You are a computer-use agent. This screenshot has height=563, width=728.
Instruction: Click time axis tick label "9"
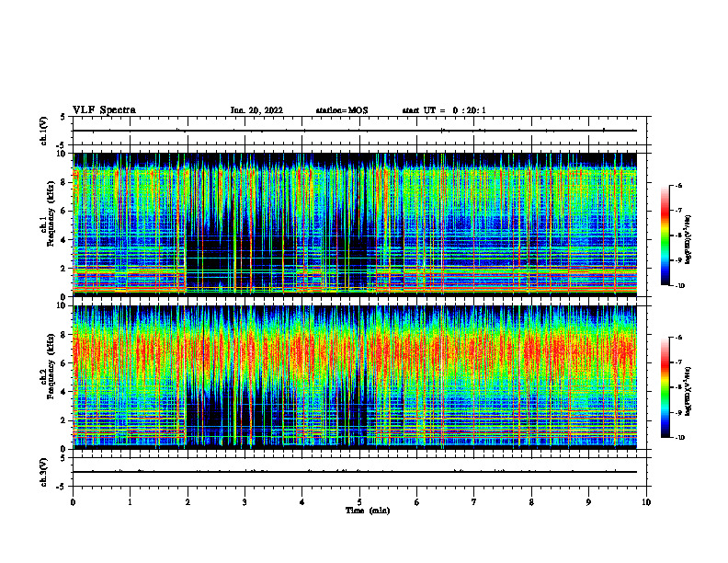click(x=588, y=502)
